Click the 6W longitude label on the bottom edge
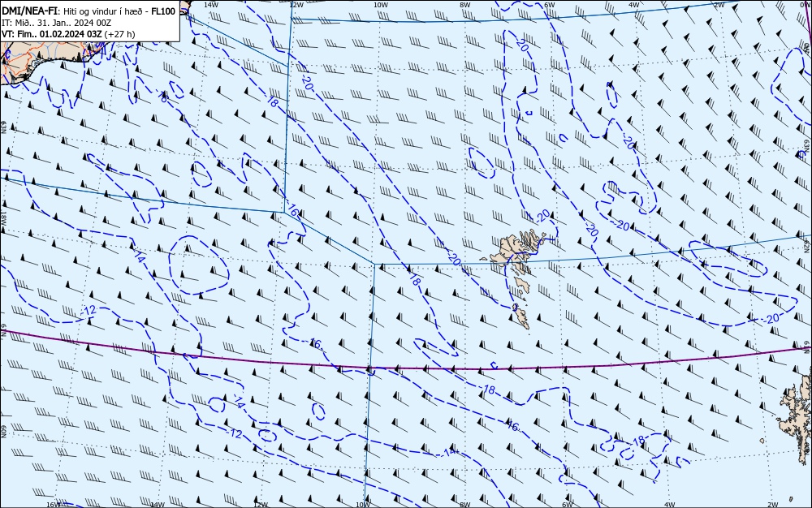 click(x=568, y=505)
